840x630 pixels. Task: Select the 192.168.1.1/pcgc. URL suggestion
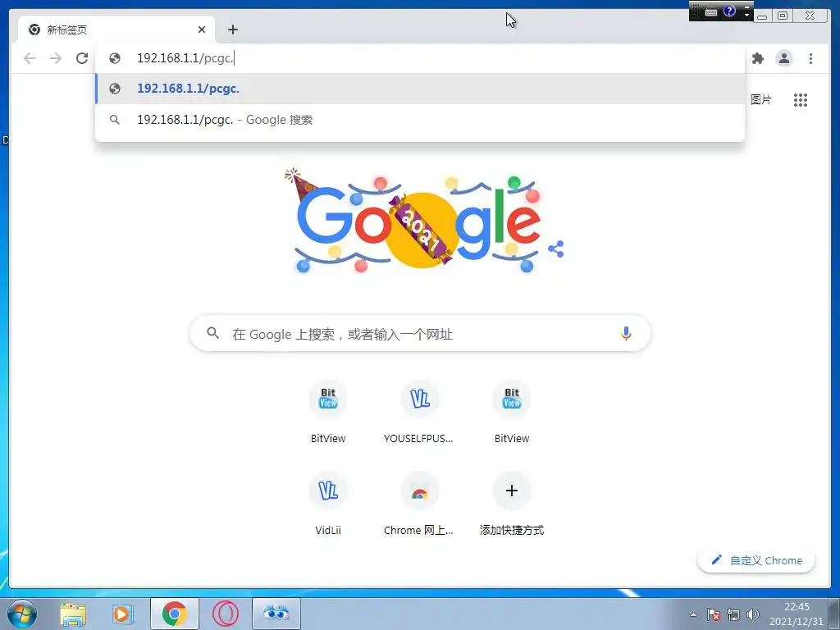pyautogui.click(x=420, y=89)
